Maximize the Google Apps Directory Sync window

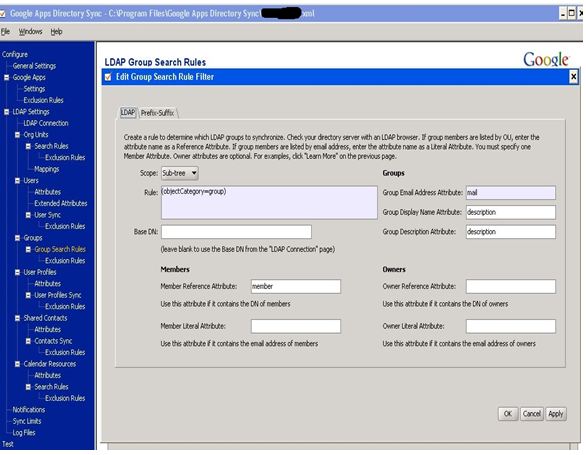[572, 14]
